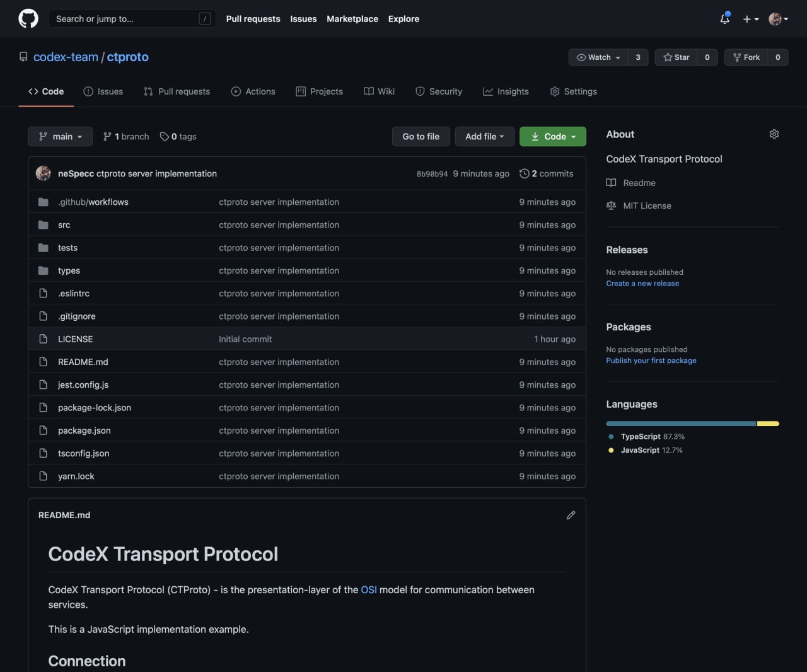This screenshot has width=807, height=672.
Task: Open the Actions tab
Action: pyautogui.click(x=253, y=91)
